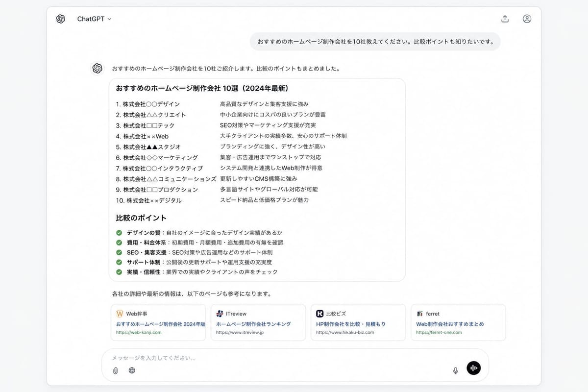The image size is (588, 392).
Task: Click list item 株式会社▲▲スタジオ
Action: coord(148,147)
